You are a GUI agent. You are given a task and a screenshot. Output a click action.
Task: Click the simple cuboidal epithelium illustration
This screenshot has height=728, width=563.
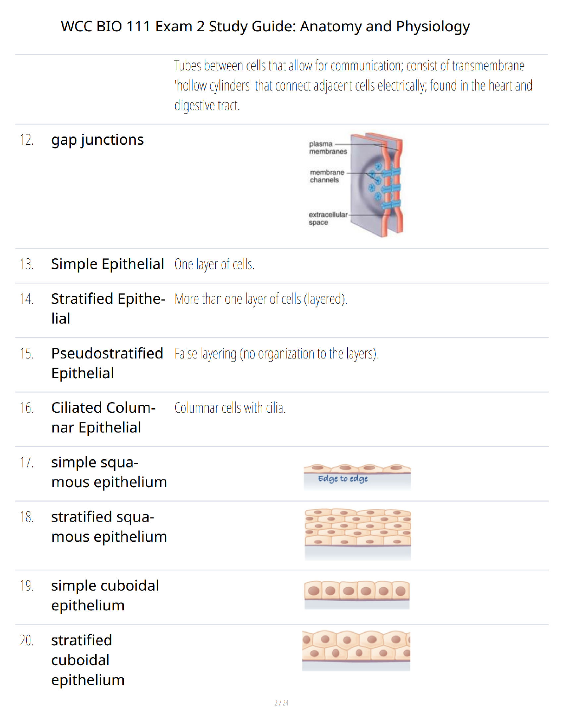pos(357,595)
